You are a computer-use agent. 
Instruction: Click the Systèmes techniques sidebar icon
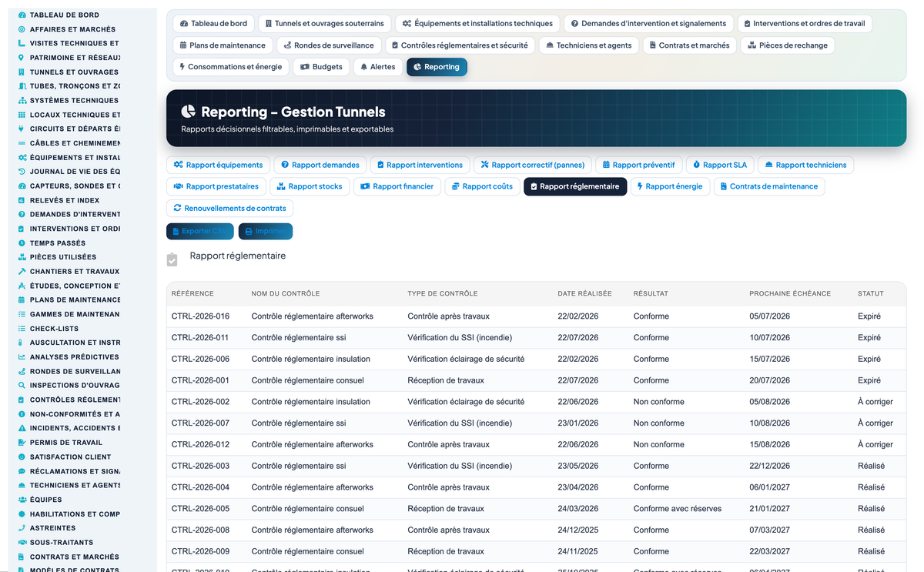pyautogui.click(x=22, y=101)
